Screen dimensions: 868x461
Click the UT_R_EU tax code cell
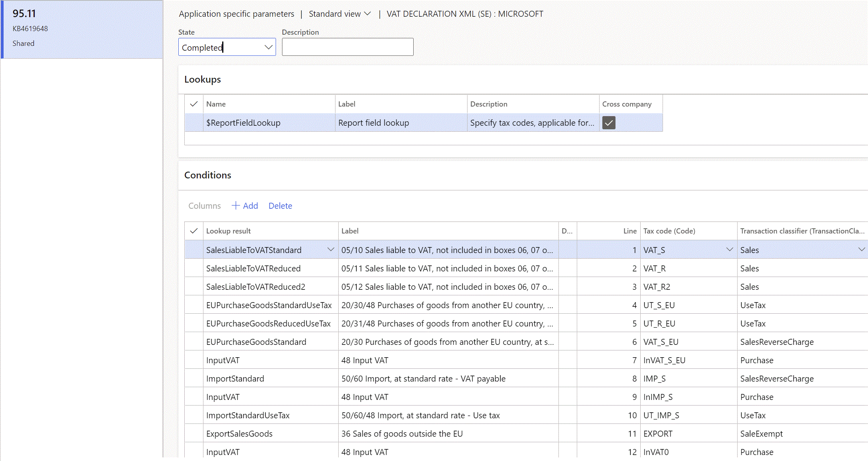688,324
